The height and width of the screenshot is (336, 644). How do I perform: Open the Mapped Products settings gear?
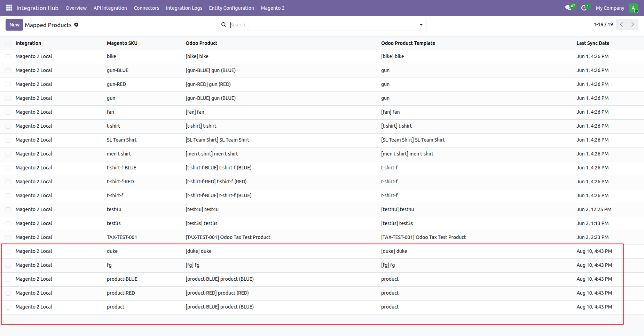pyautogui.click(x=76, y=25)
